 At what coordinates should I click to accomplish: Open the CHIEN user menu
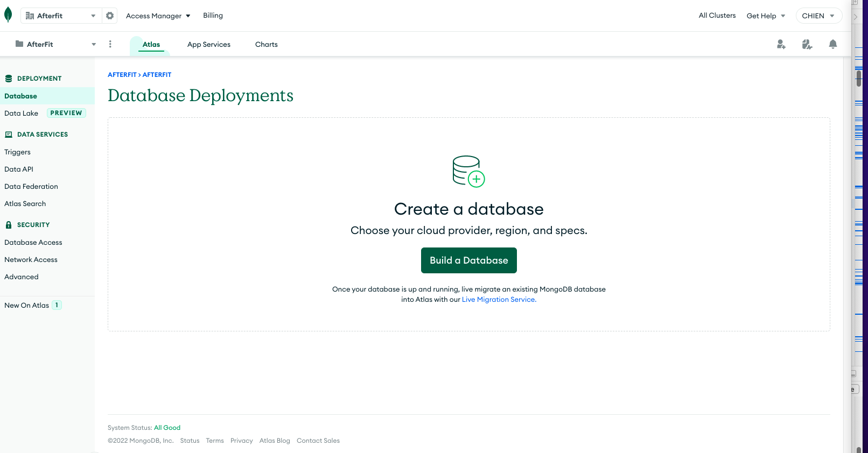[818, 16]
